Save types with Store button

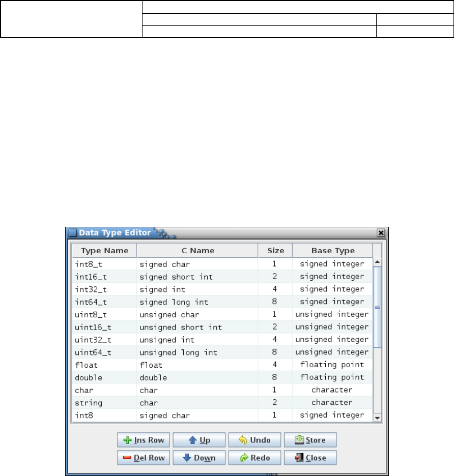310,440
